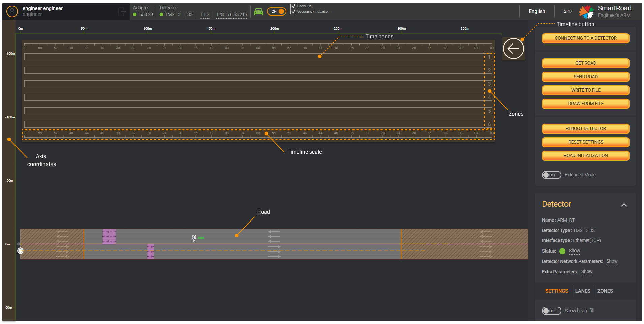
Task: Click the SEND ROAD button
Action: click(585, 77)
